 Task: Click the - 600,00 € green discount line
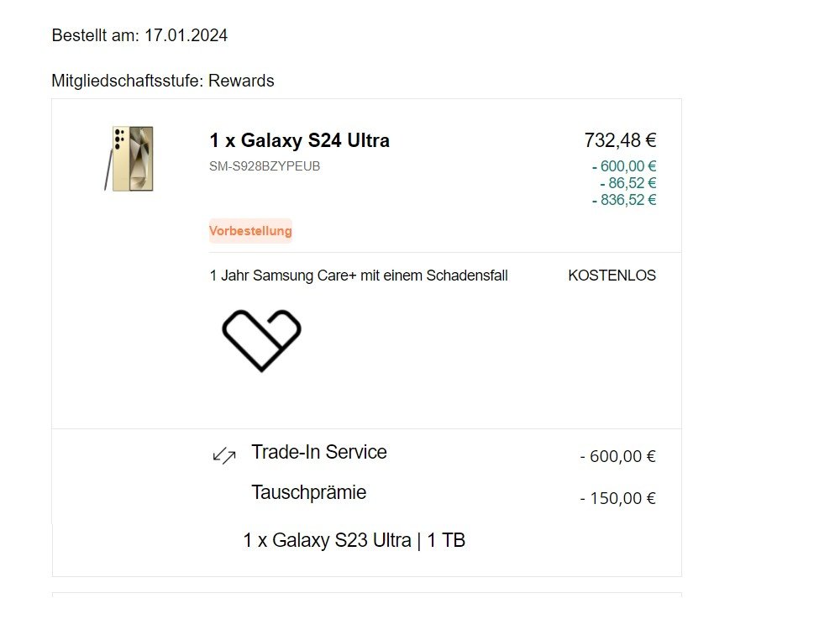pos(624,166)
